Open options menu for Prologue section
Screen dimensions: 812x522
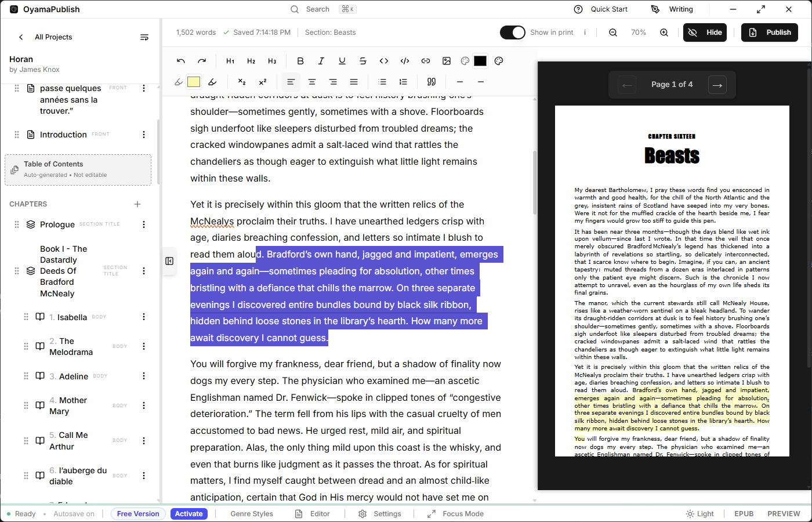(x=144, y=224)
